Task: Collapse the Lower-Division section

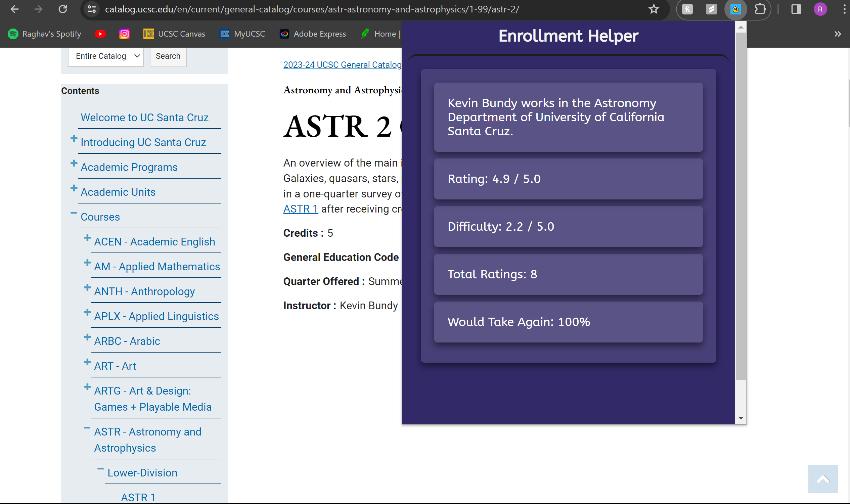Action: (100, 469)
